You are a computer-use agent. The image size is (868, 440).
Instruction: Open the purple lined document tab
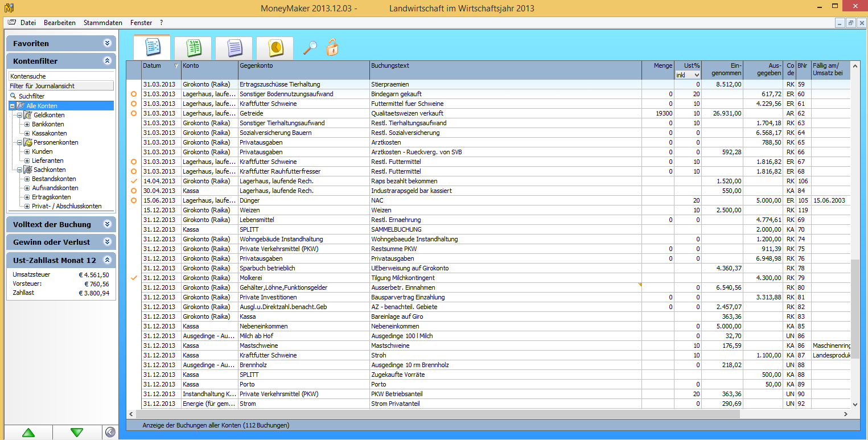coord(234,48)
